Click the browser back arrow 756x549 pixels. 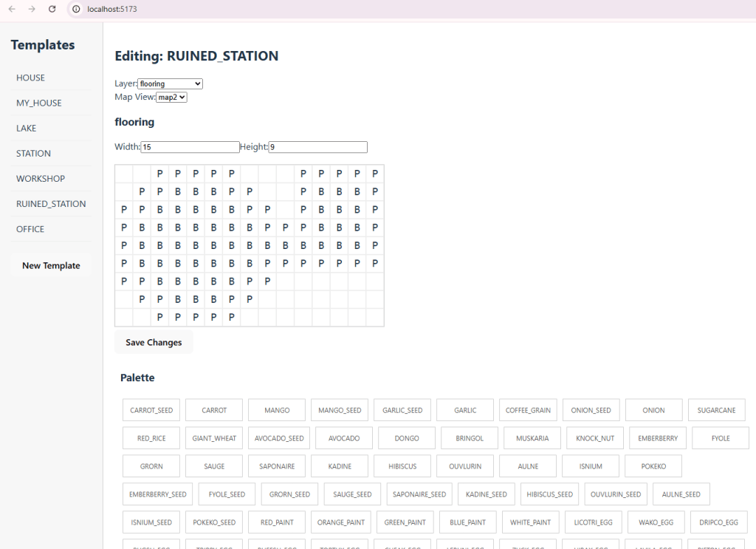pos(12,9)
